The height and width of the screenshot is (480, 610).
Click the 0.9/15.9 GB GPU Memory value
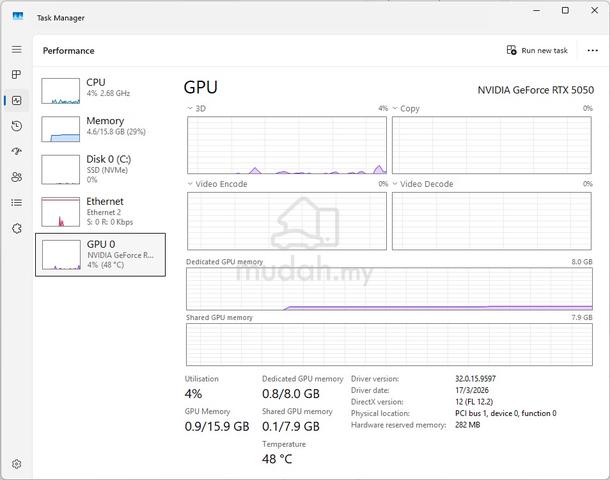pyautogui.click(x=217, y=427)
